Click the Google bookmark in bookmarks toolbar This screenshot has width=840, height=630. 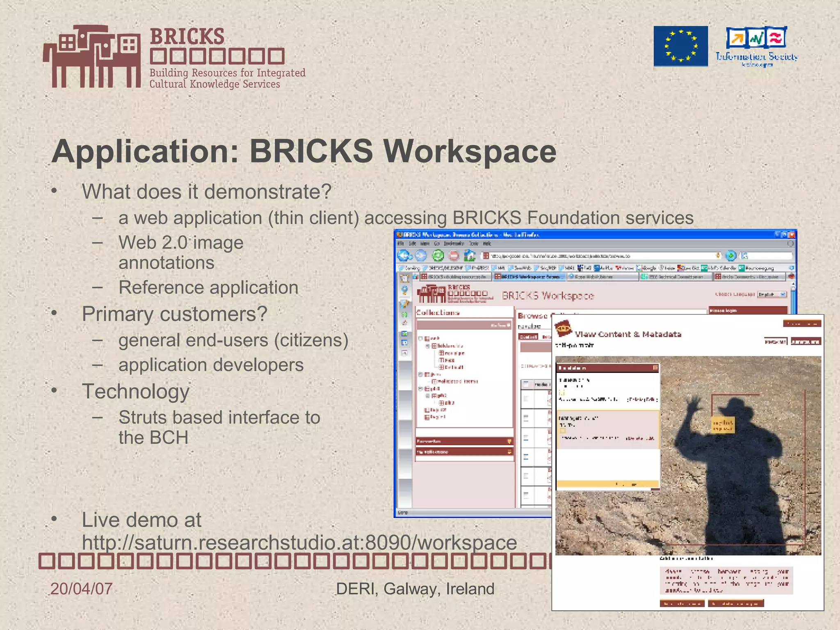[646, 268]
